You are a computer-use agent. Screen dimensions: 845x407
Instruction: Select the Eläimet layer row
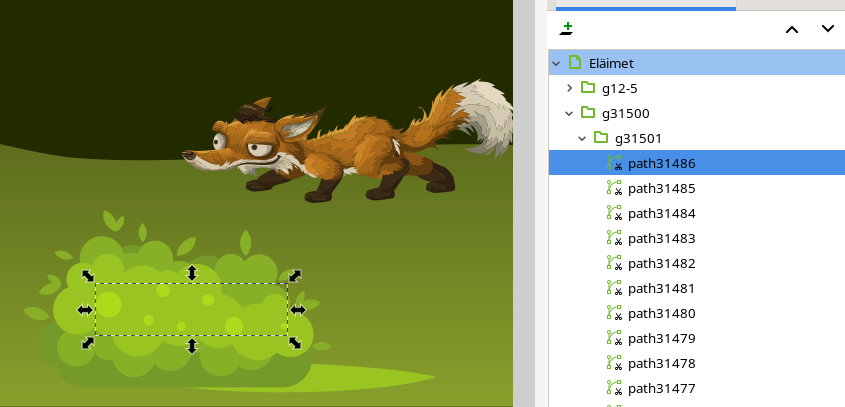click(697, 63)
